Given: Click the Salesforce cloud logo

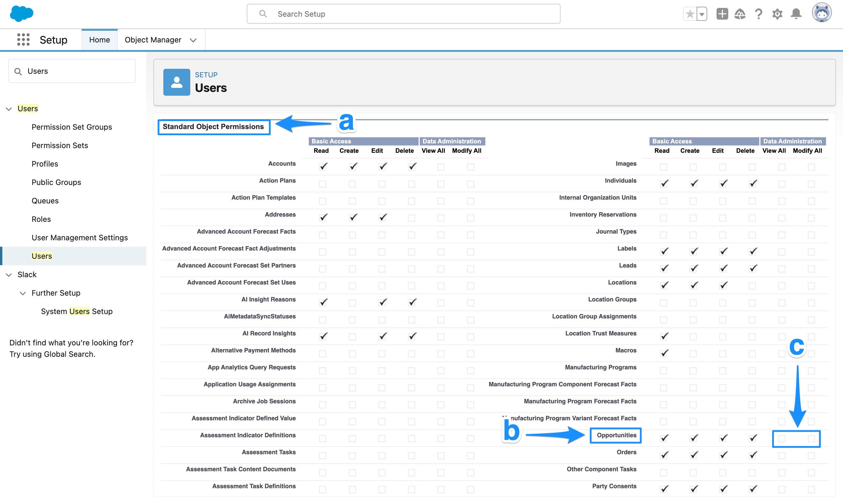Looking at the screenshot, I should click(21, 13).
